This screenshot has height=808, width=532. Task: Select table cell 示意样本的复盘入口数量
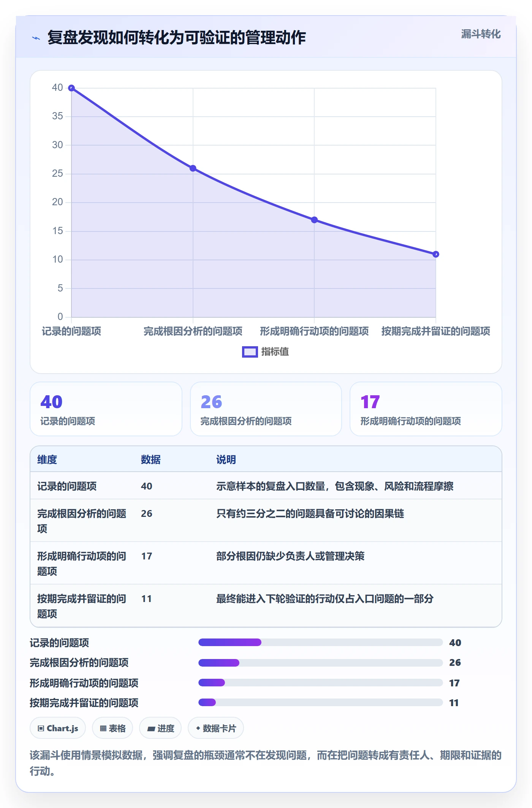[335, 486]
